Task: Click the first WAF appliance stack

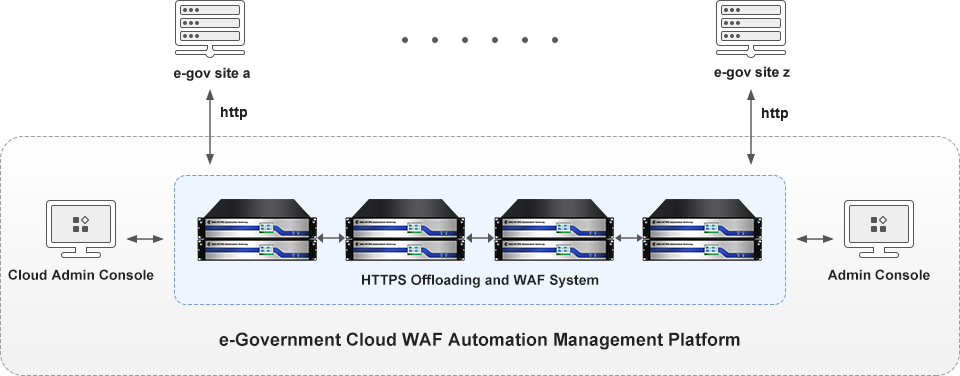Action: 258,230
